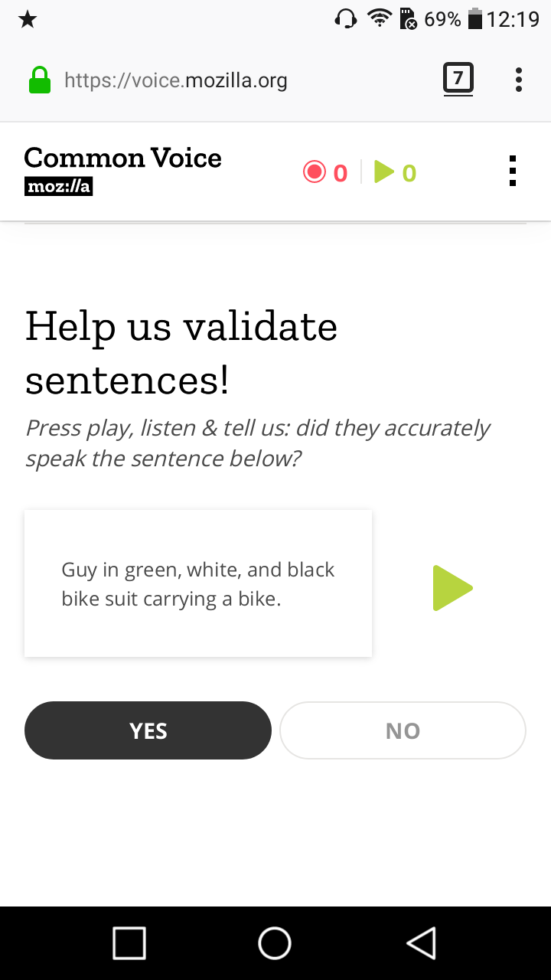Tap the headphones icon in the status bar
Viewport: 551px width, 980px height.
pyautogui.click(x=346, y=17)
